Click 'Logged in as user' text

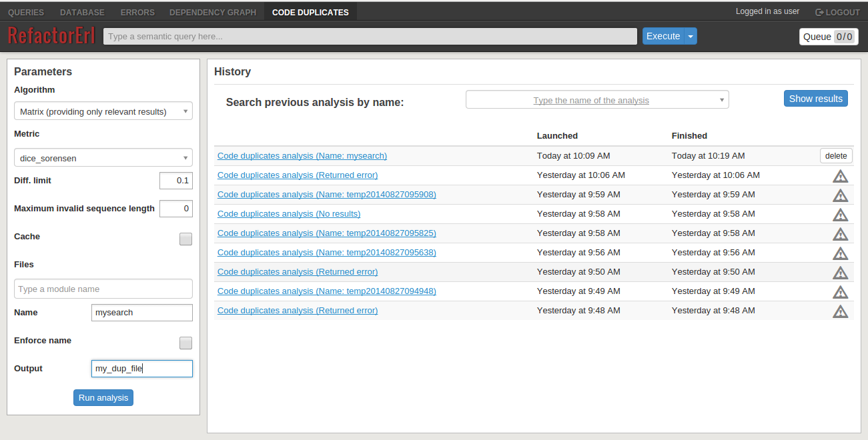pyautogui.click(x=767, y=11)
